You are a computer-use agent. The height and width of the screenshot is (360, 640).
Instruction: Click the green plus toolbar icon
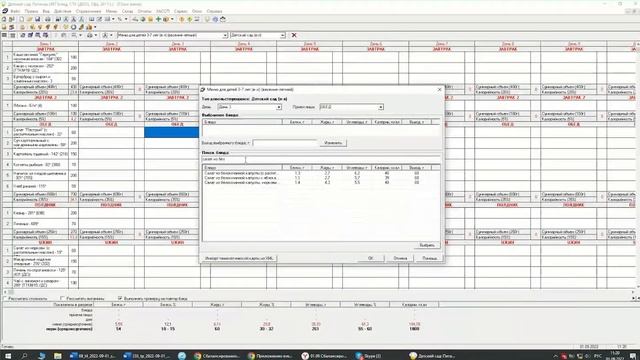(x=158, y=19)
